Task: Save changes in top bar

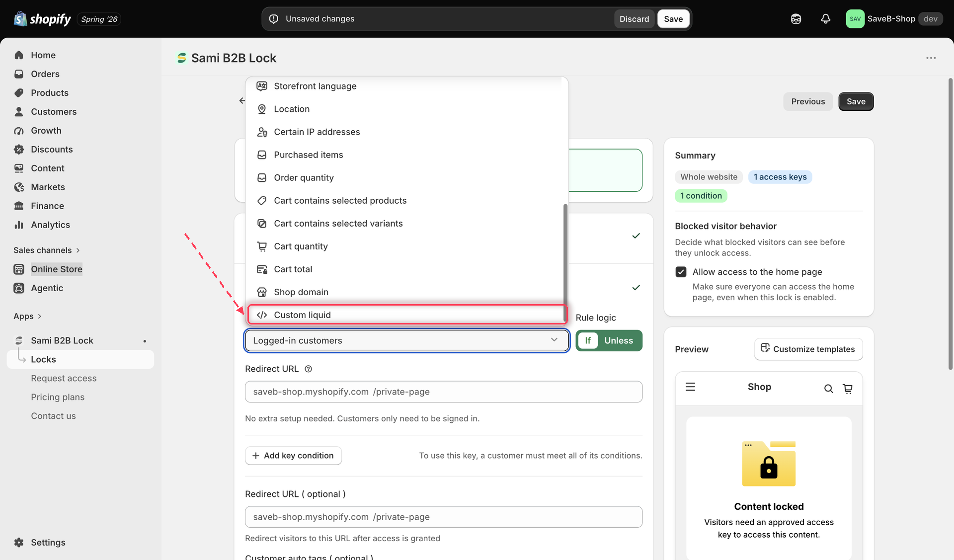Action: pyautogui.click(x=673, y=19)
